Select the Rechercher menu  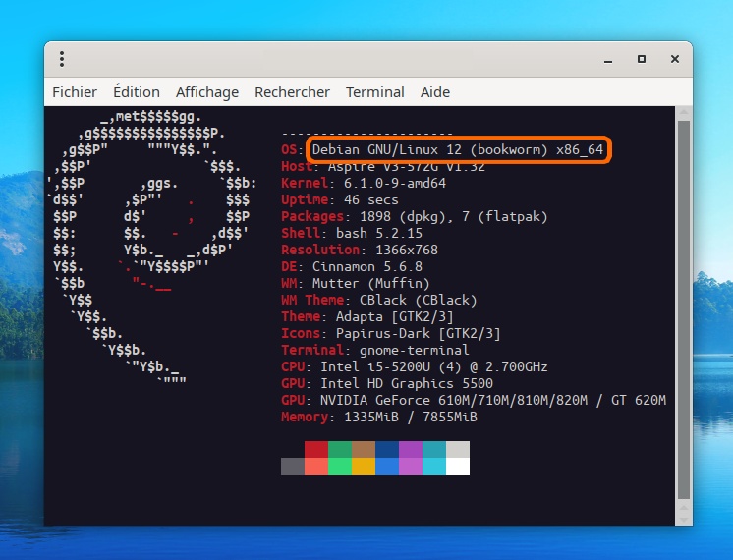292,92
